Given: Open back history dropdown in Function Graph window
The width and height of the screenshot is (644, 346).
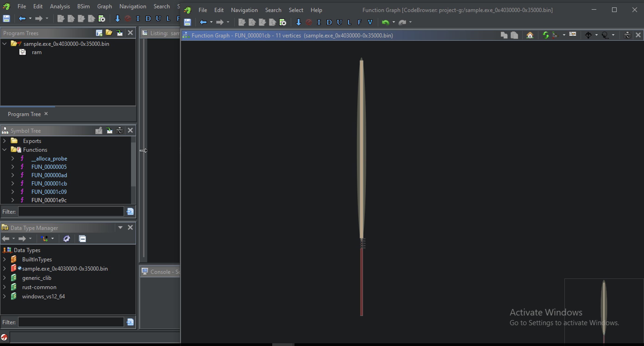Looking at the screenshot, I should tap(211, 22).
